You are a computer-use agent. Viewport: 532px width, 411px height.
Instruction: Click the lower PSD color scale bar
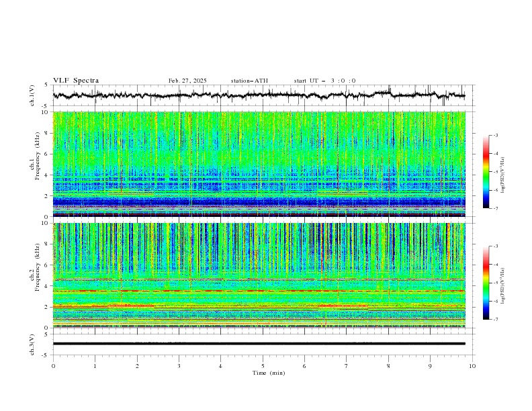click(x=486, y=283)
